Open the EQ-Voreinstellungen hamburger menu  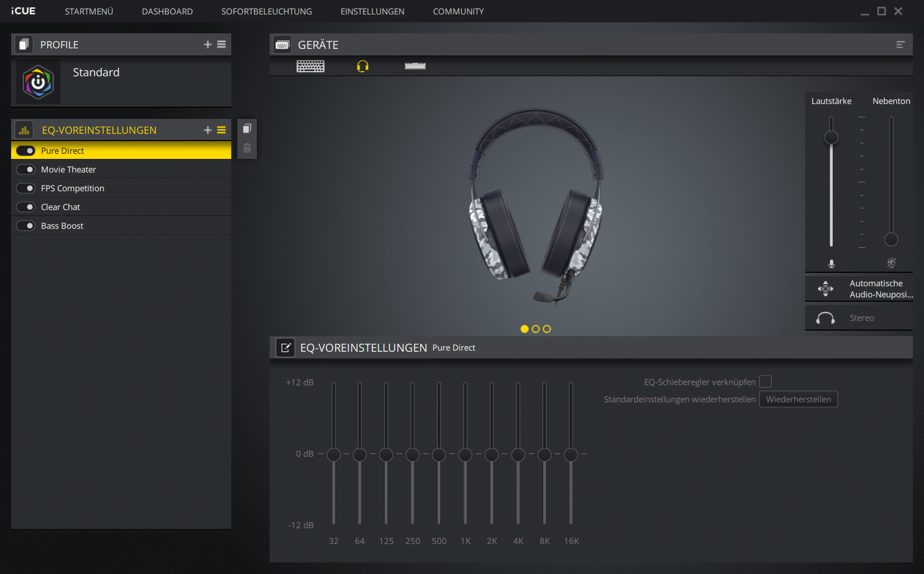pos(221,130)
